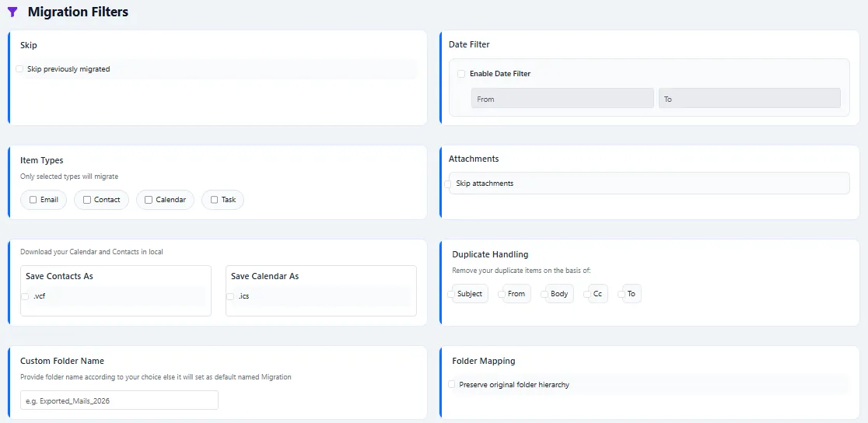Click the 'Provide folder name according to your choice' hint
The height and width of the screenshot is (423, 868).
(x=156, y=377)
